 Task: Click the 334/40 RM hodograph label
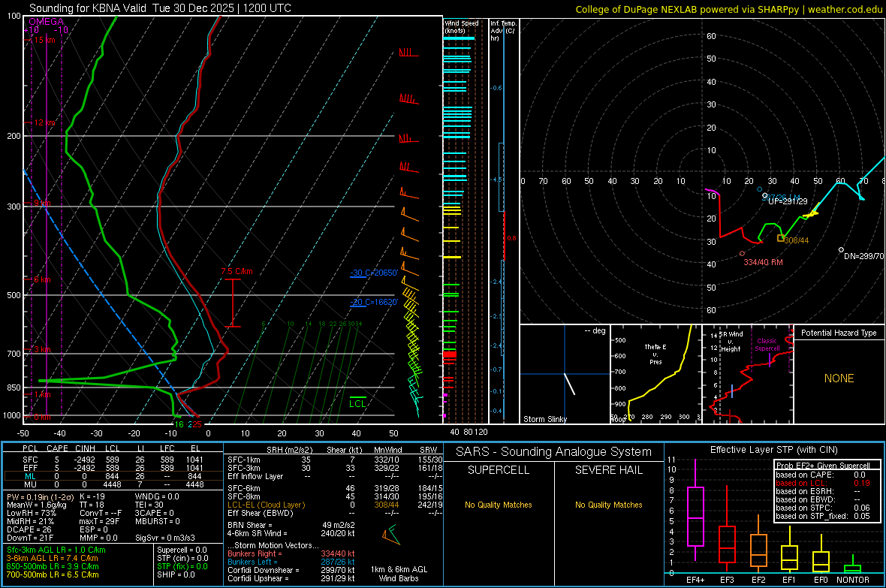(763, 262)
